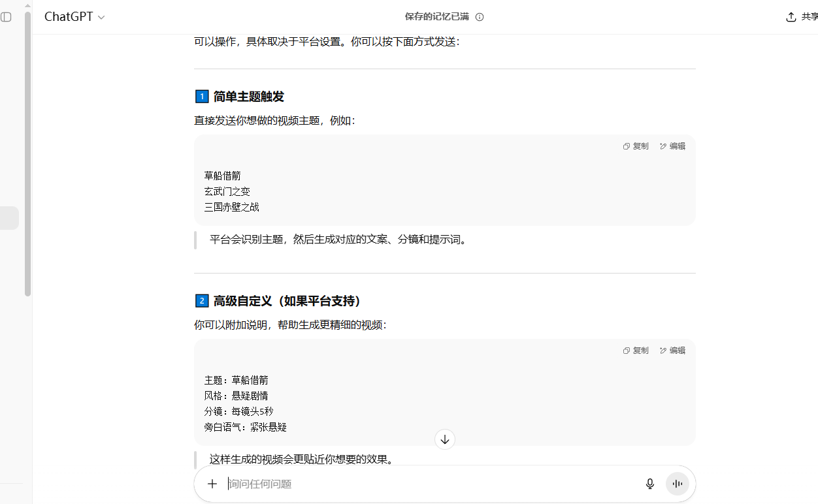Image resolution: width=818 pixels, height=504 pixels.
Task: Click the line 旁白语气：紧张悬疑
Action: pos(246,427)
